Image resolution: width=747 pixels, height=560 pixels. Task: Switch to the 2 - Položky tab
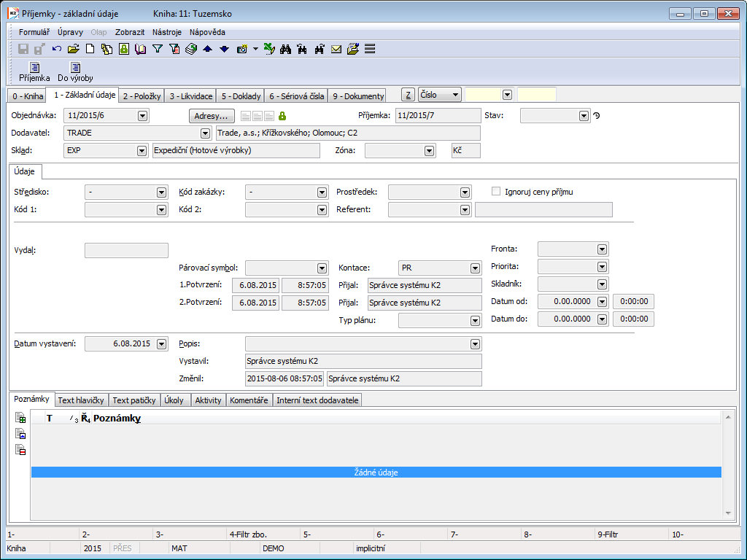point(142,96)
